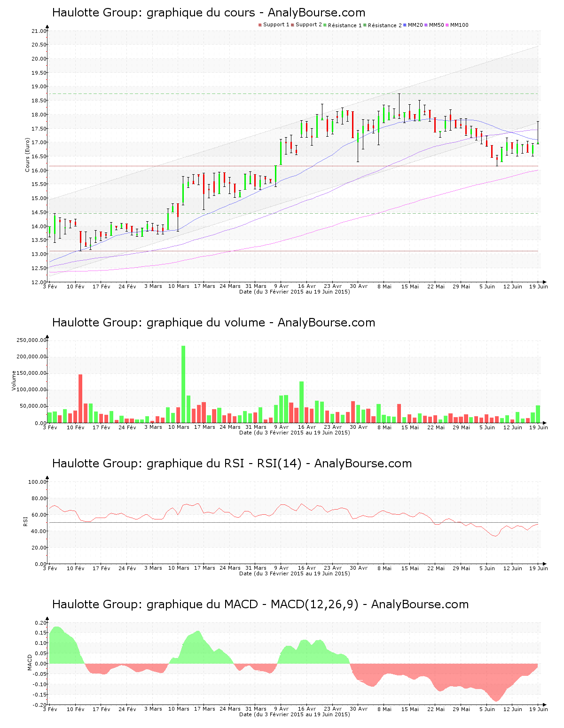Click the 20.00 value on RSI axis

coord(39,548)
